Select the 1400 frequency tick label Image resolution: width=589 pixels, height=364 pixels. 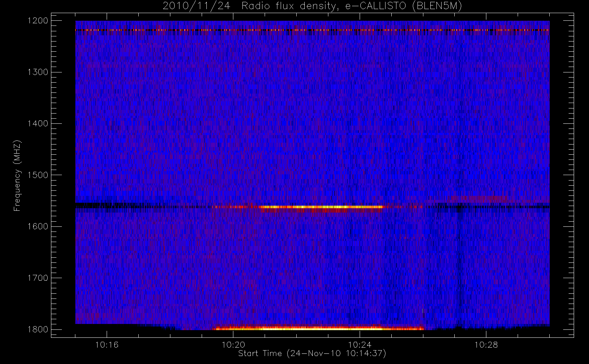tap(38, 123)
